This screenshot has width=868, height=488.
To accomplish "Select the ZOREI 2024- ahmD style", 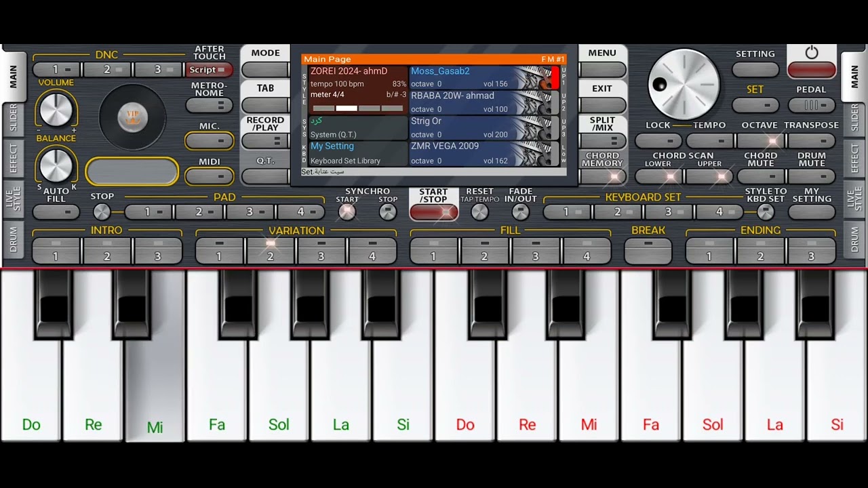I will (x=358, y=90).
